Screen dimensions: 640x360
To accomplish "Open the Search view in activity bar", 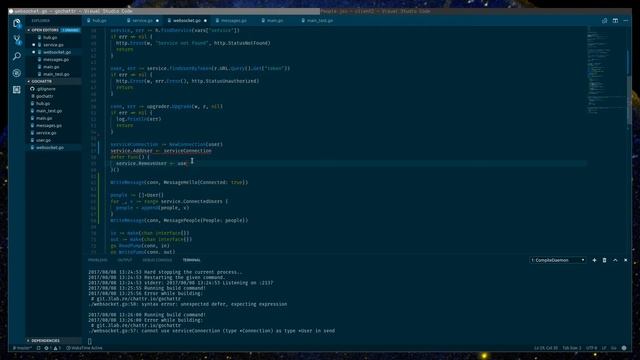I will point(17,56).
